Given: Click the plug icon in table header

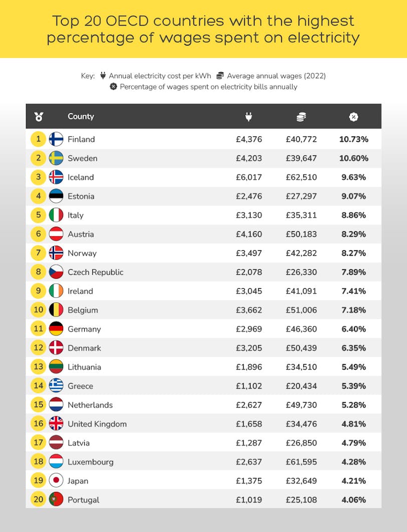Looking at the screenshot, I should click(249, 117).
